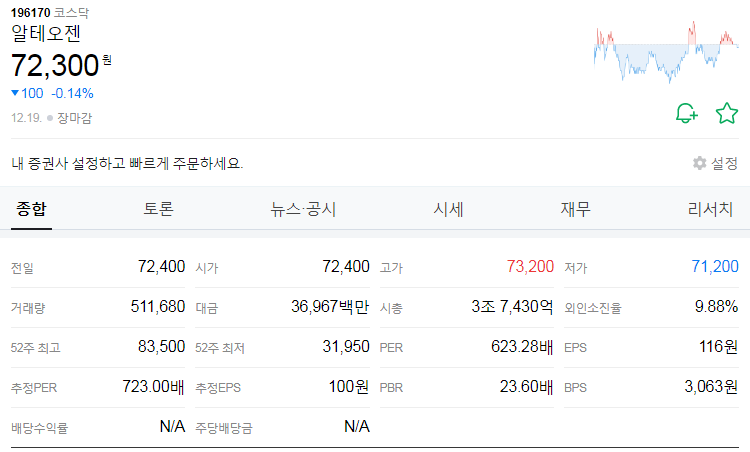Add a price alert with the bell icon
Viewport: 750px width, 452px height.
point(687,113)
